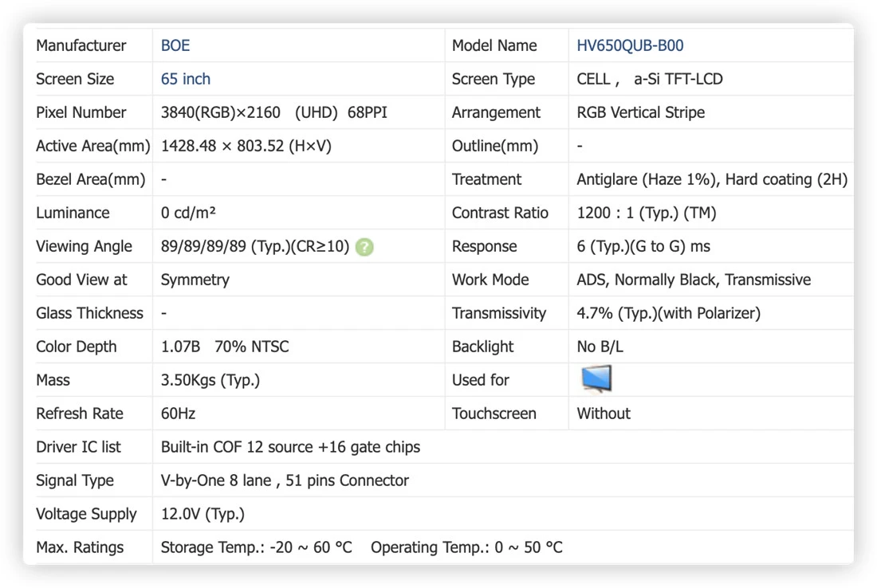Select the value "1428.48 × 803.52 (H×V)"

[x=246, y=146]
